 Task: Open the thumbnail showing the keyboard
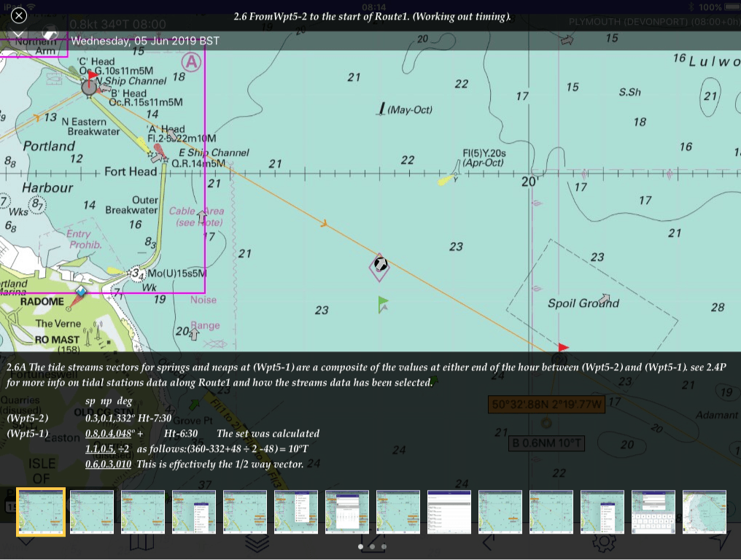653,512
